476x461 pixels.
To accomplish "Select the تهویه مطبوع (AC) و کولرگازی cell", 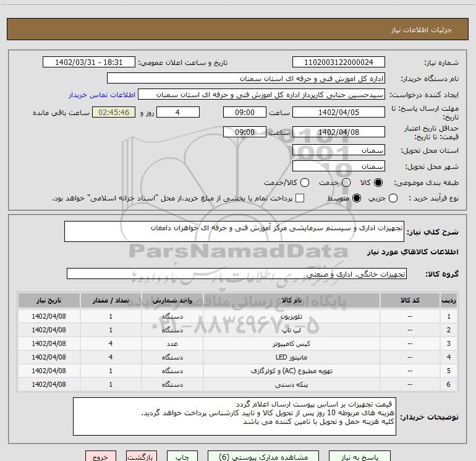I will click(x=291, y=371).
